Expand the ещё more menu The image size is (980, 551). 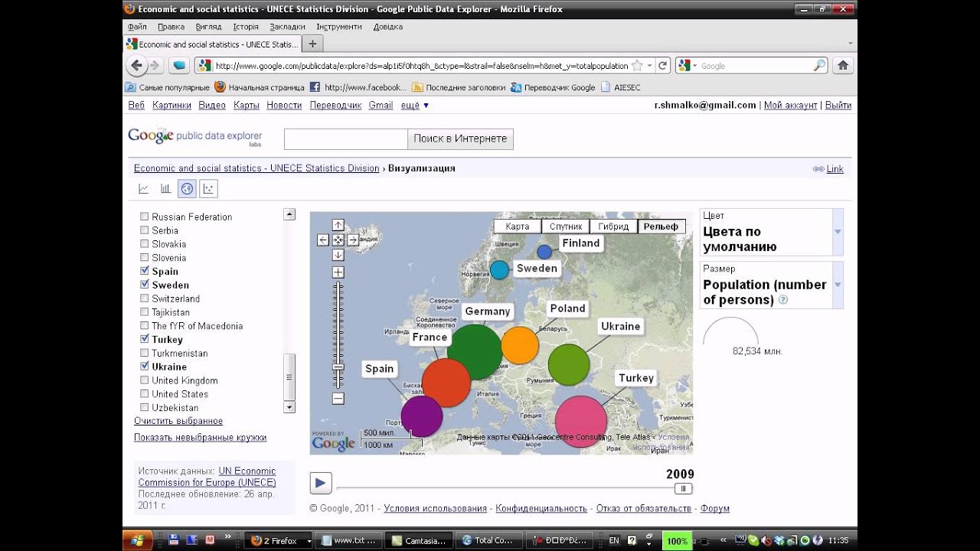pyautogui.click(x=415, y=106)
